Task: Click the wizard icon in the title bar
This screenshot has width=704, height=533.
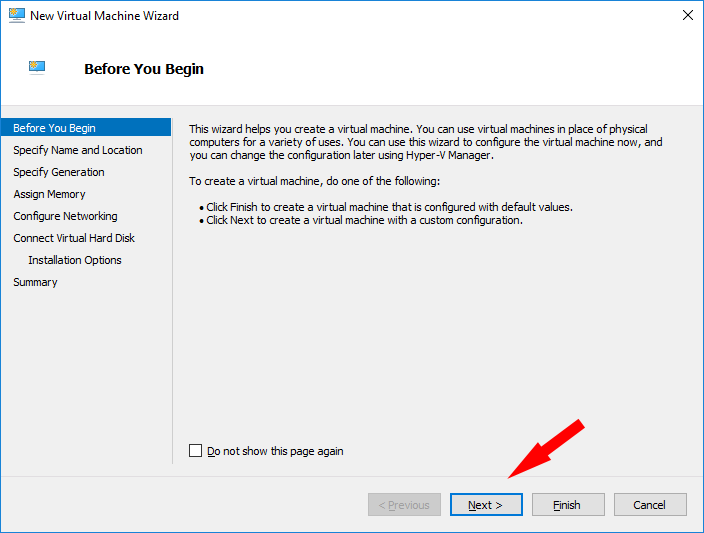Action: coord(17,16)
